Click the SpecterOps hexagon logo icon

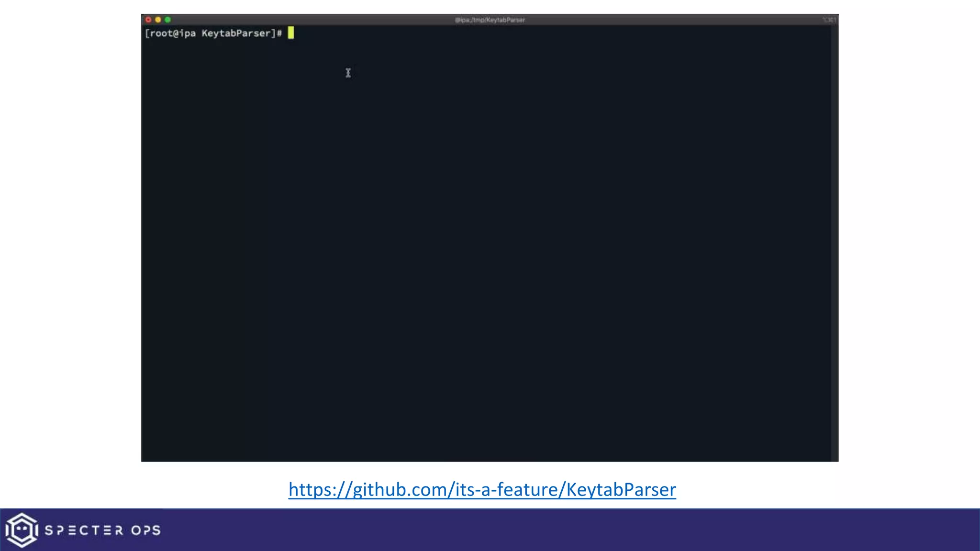click(x=21, y=530)
